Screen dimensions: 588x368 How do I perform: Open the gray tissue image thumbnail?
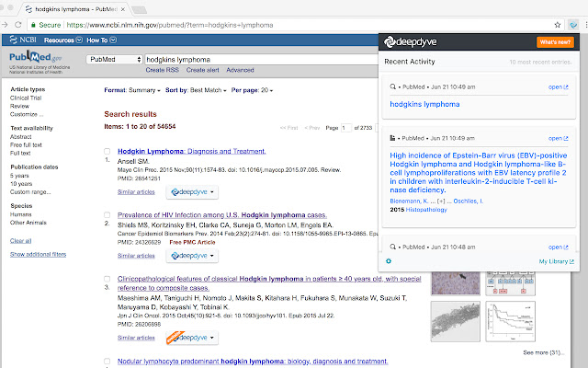point(456,322)
